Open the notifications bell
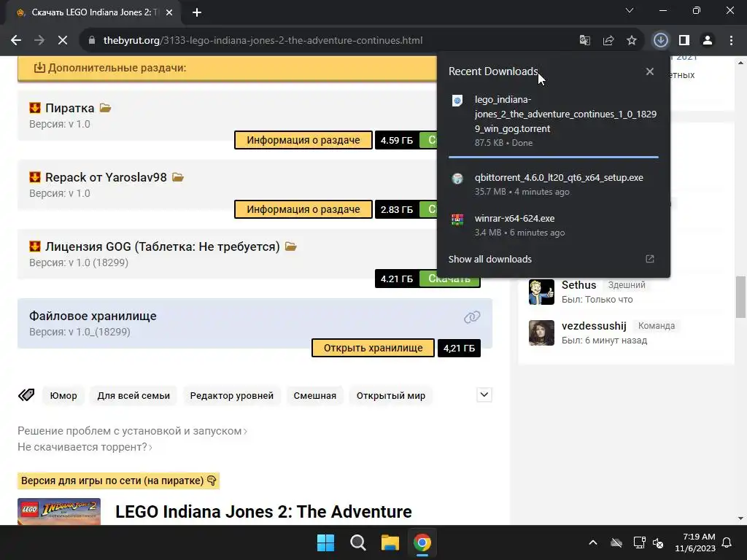This screenshot has height=560, width=747. click(x=727, y=542)
